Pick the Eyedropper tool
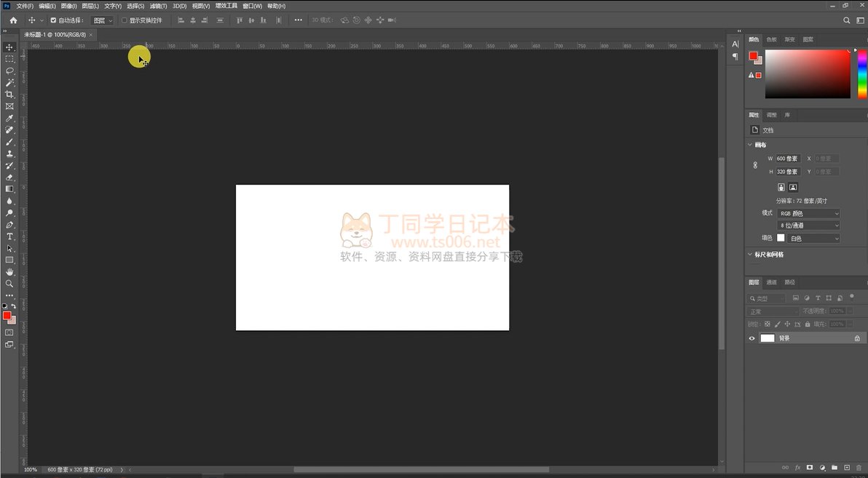868x478 pixels. [x=9, y=118]
